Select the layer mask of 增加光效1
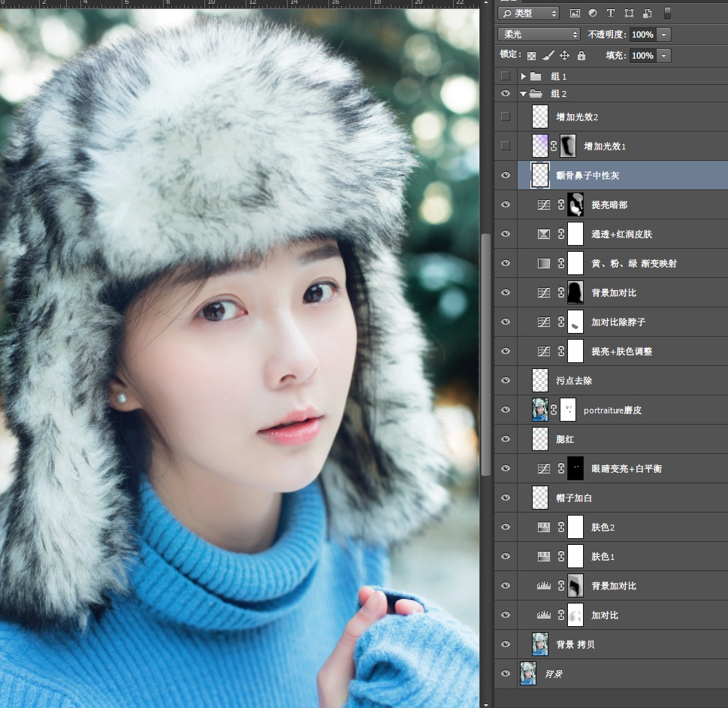This screenshot has width=728, height=708. [568, 147]
